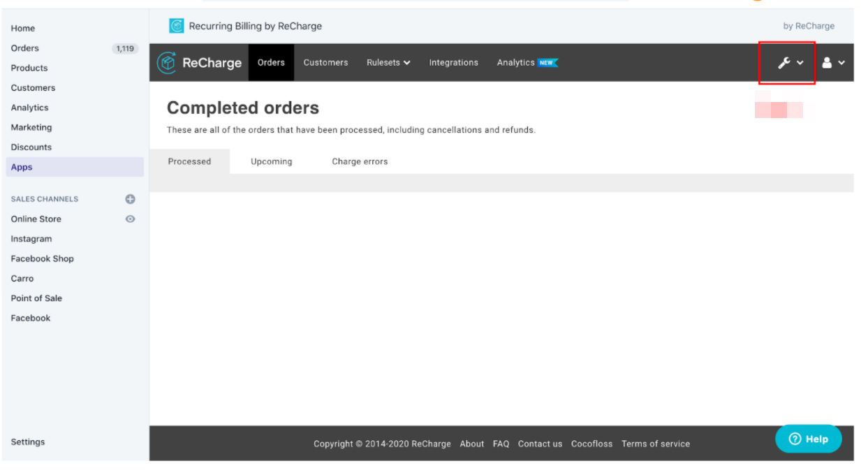View Online Store with eye icon
868x473 pixels.
tap(130, 219)
